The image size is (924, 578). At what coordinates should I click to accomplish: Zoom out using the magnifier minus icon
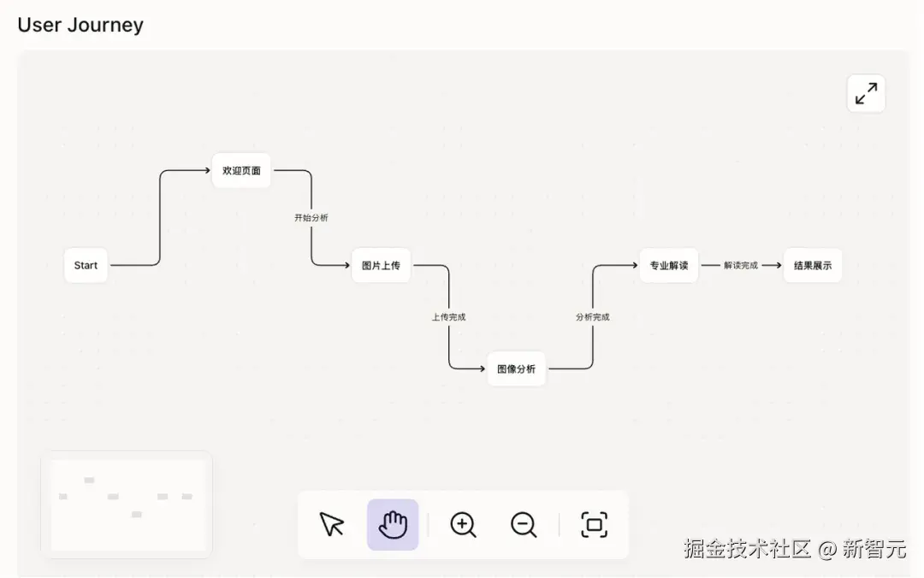[x=524, y=525]
